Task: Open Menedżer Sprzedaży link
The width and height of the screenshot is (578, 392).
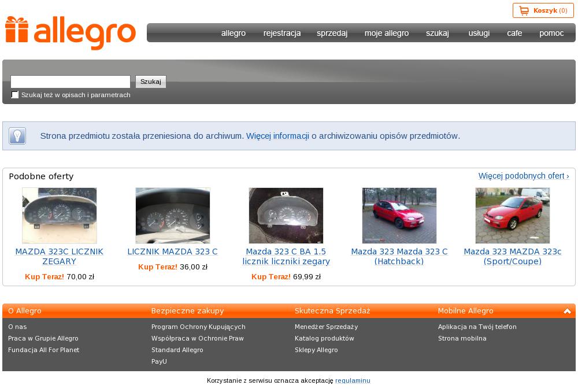Action: pos(326,327)
